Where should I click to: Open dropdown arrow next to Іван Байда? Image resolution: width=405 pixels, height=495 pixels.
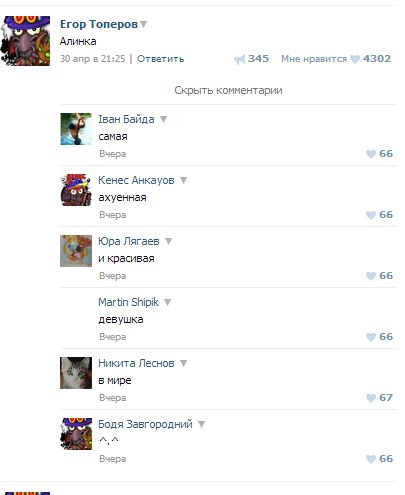point(163,119)
